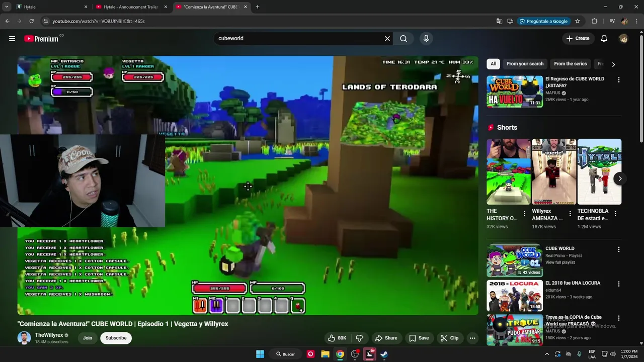This screenshot has height=362, width=644.
Task: Open more actions below the video
Action: (x=472, y=338)
